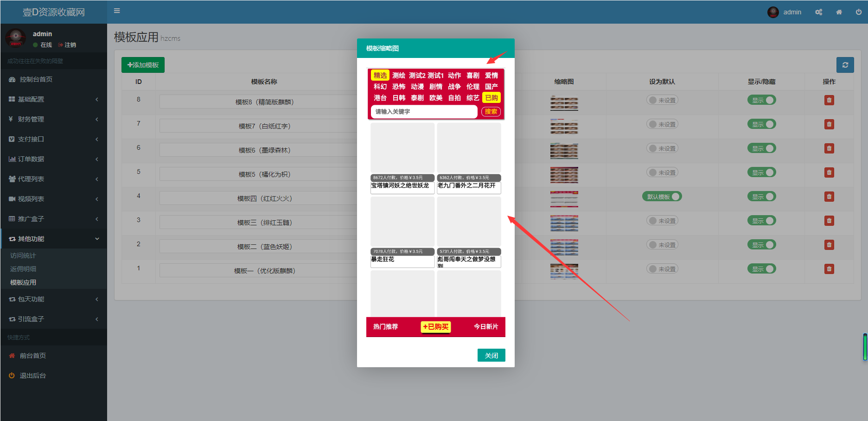Click the hamburger menu toggle icon
The height and width of the screenshot is (421, 868).
pos(117,11)
